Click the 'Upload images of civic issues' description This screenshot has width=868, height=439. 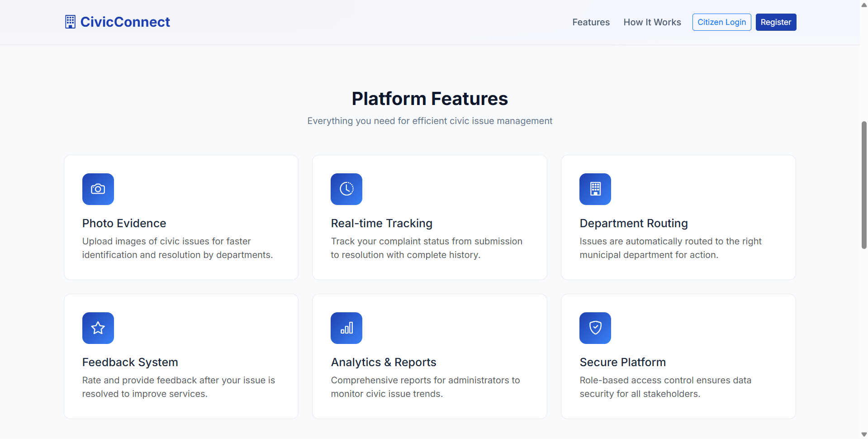click(177, 248)
